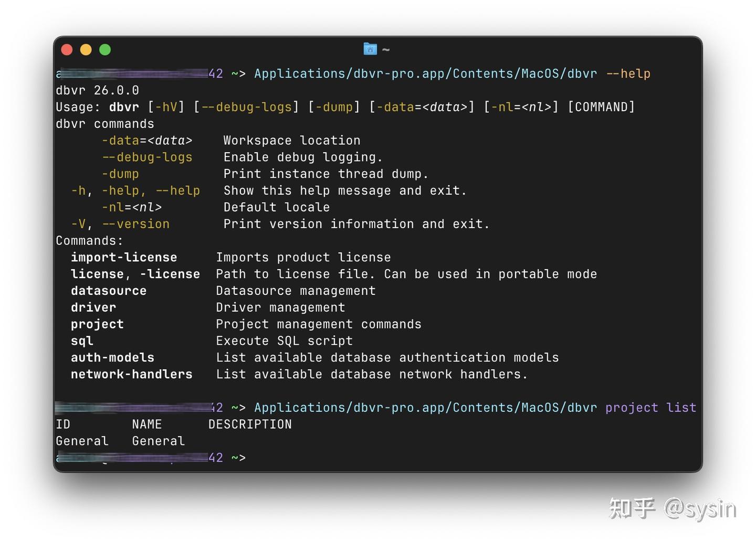
Task: Select the "license, -license" command entry
Action: point(135,274)
